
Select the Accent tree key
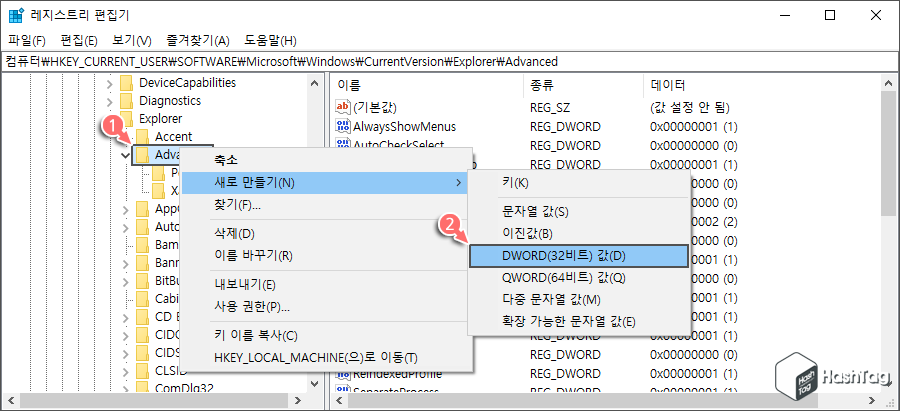(173, 137)
